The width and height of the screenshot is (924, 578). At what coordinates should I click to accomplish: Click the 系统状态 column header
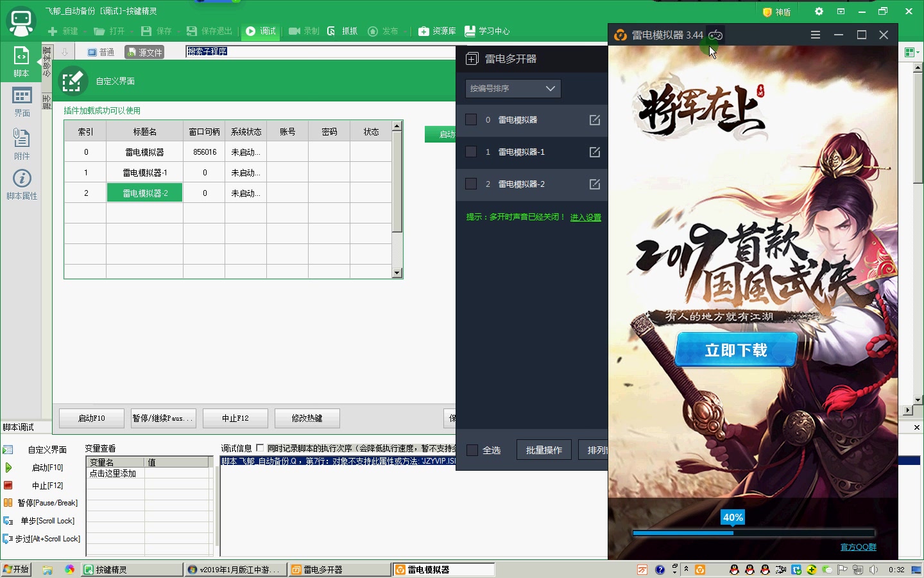(x=246, y=132)
